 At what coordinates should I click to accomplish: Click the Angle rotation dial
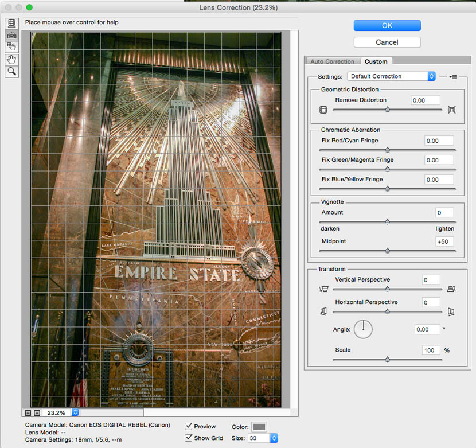click(363, 329)
